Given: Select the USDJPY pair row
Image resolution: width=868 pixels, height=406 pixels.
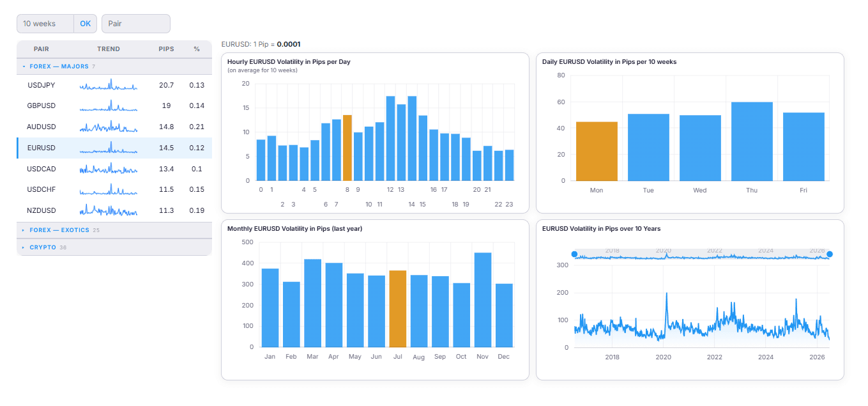Looking at the screenshot, I should (114, 85).
